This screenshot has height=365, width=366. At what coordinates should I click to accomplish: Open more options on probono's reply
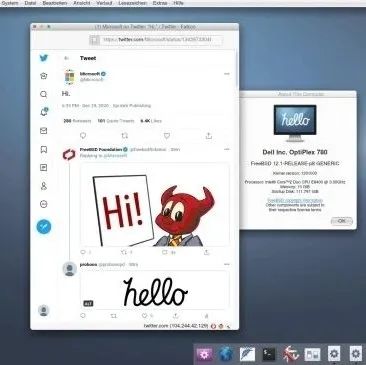point(227,264)
